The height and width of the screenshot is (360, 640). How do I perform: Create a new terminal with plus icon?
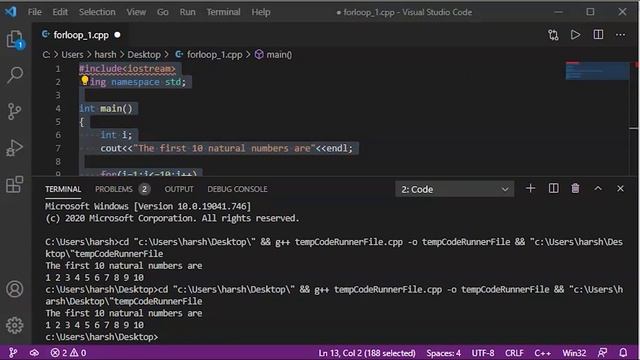[x=531, y=188]
